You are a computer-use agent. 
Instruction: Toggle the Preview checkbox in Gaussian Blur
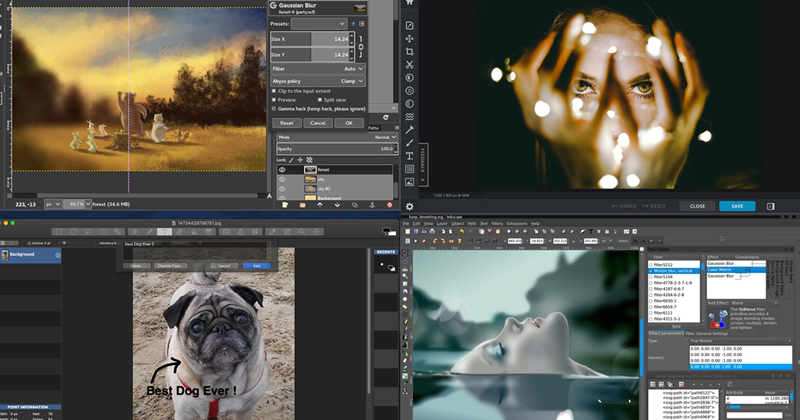tap(274, 100)
